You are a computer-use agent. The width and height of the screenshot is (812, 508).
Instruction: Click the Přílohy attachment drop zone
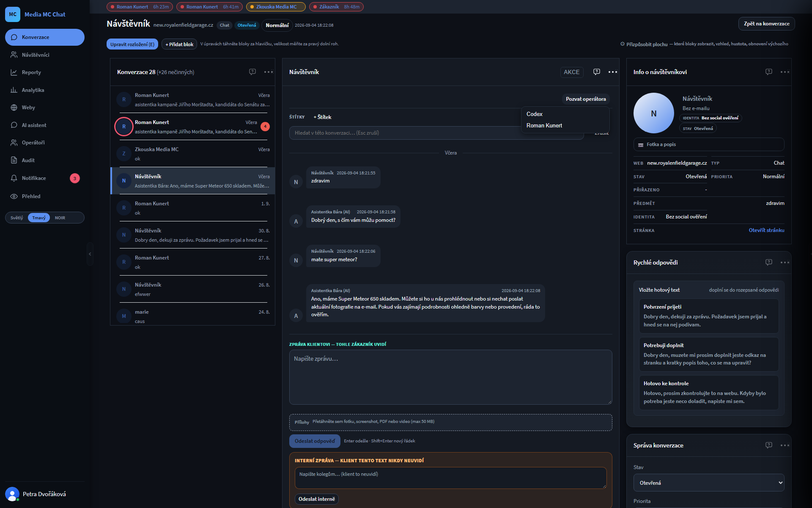tap(450, 422)
